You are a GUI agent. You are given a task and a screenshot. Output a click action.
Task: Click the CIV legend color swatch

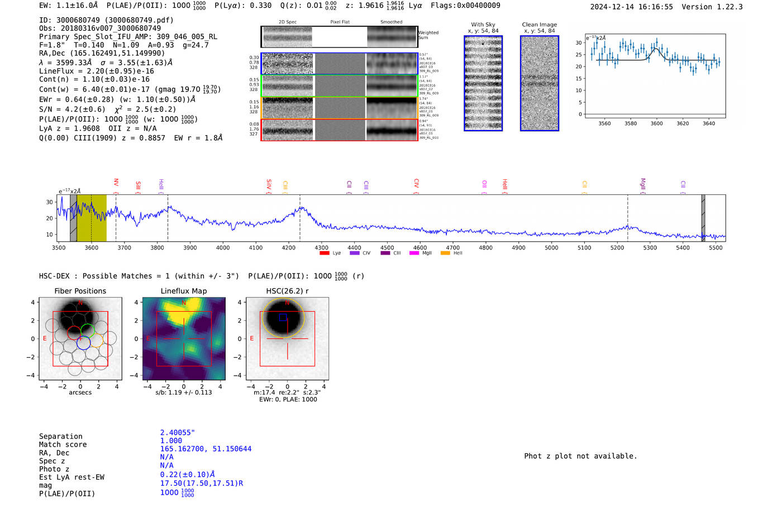pyautogui.click(x=354, y=253)
